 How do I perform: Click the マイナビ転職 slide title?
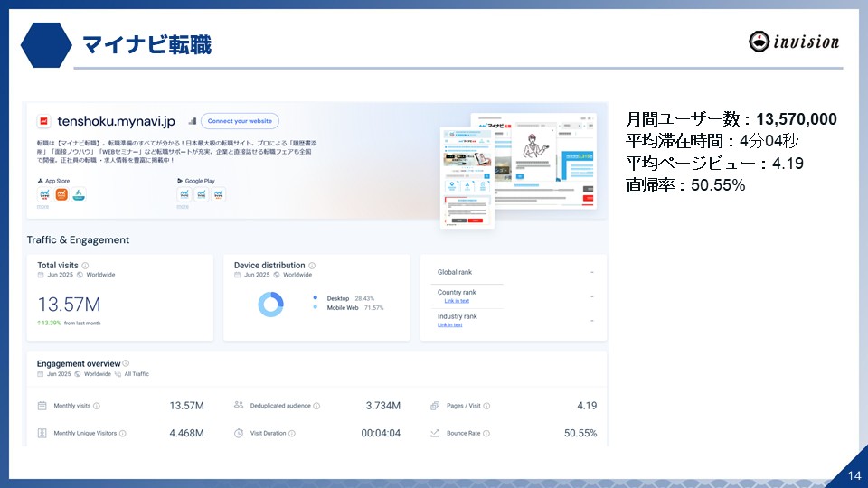point(146,45)
